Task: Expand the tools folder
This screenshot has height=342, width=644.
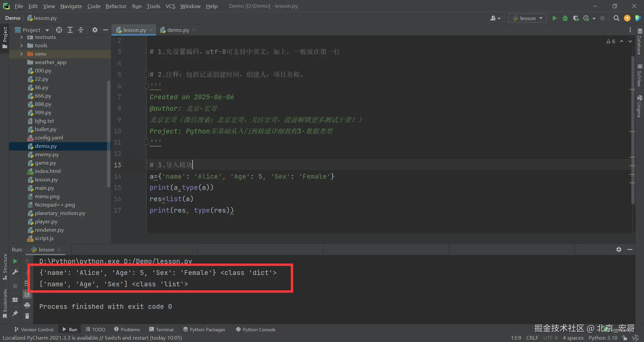Action: 21,45
